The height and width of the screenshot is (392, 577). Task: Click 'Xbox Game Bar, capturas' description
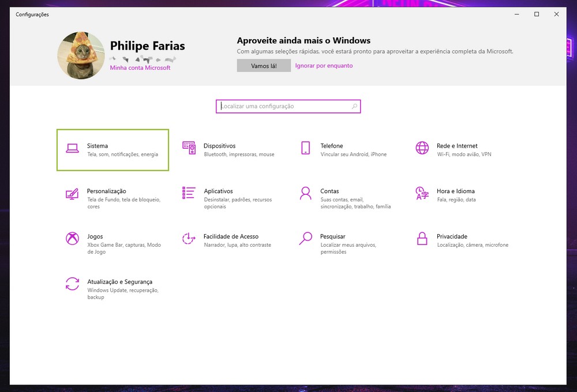pos(124,248)
